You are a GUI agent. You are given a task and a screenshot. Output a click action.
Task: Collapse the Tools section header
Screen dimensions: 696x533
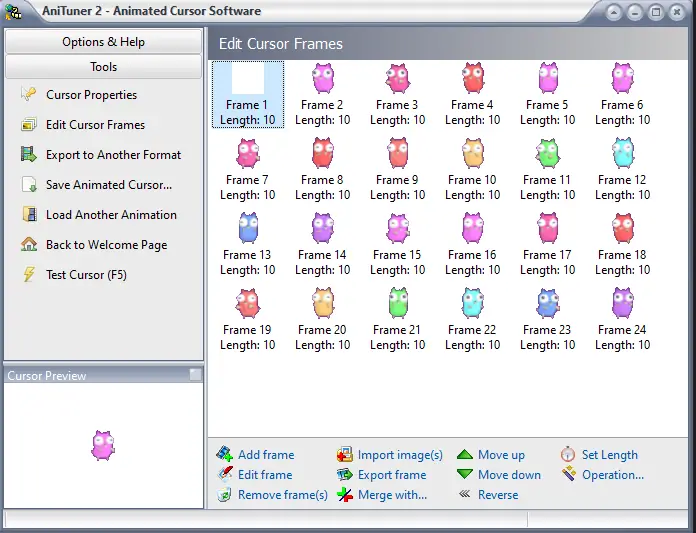tap(103, 67)
